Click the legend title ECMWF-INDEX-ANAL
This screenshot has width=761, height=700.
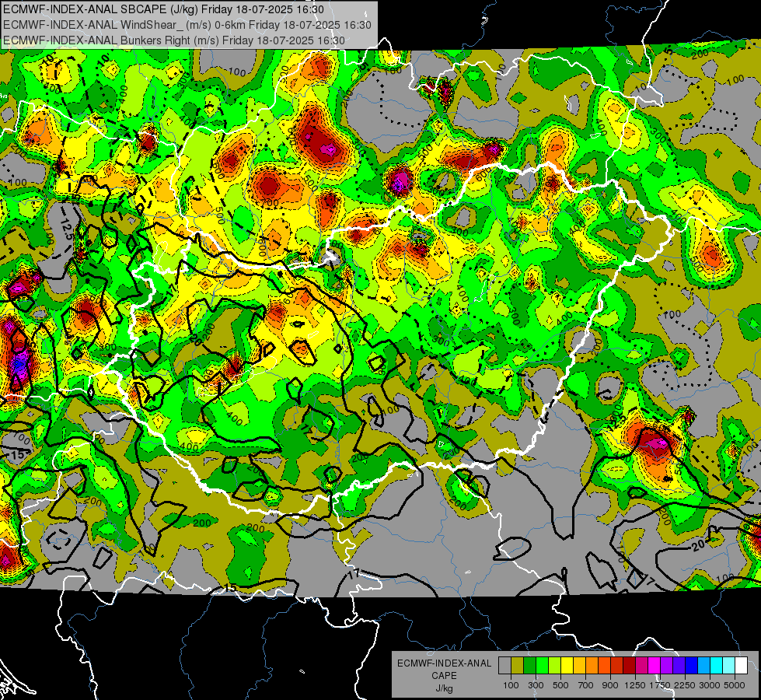coord(444,663)
